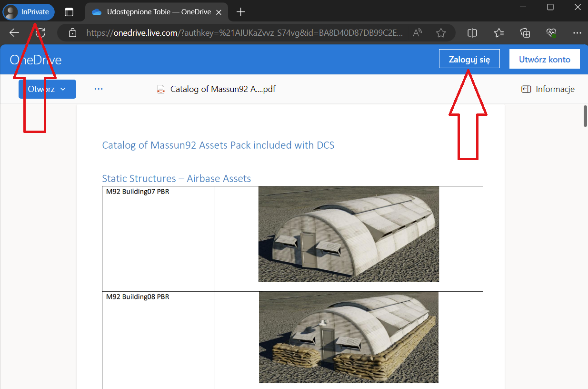The width and height of the screenshot is (588, 389).
Task: Click the M92 Building08 PBR cell
Action: tap(159, 340)
